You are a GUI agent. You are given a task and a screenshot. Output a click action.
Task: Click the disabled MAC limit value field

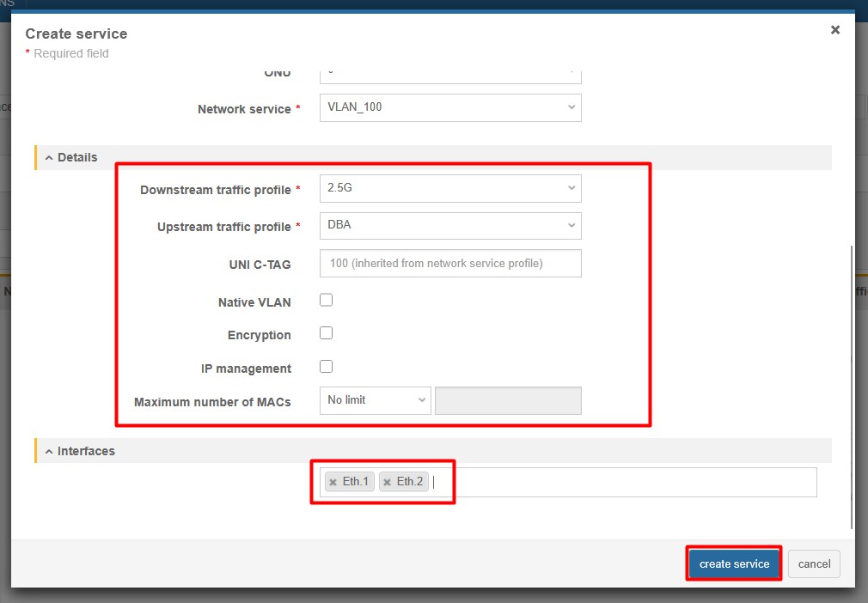[x=508, y=400]
